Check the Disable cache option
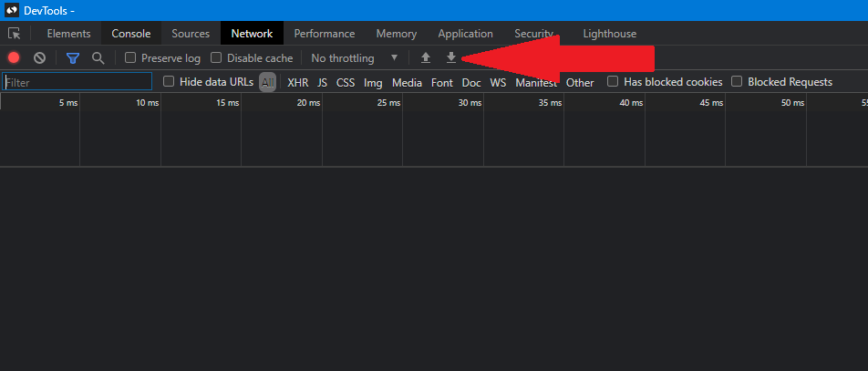 [x=217, y=58]
